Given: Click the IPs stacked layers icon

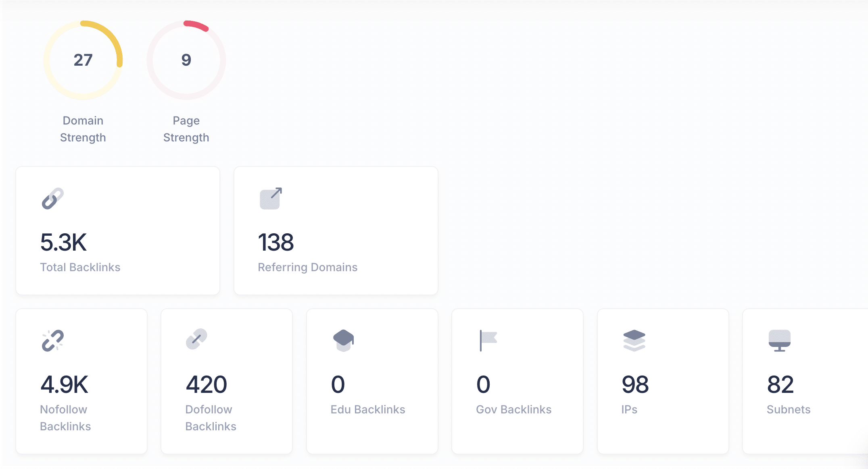Looking at the screenshot, I should coord(634,340).
